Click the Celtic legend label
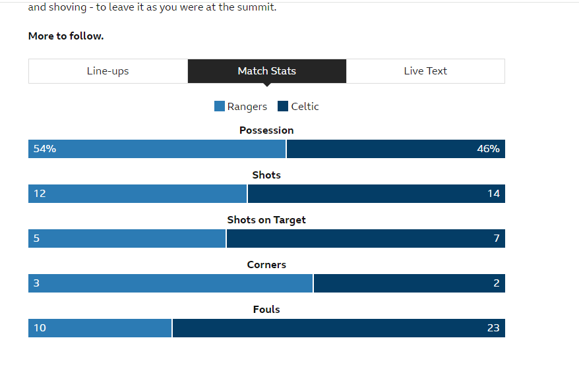Image resolution: width=579 pixels, height=392 pixels. tap(305, 107)
